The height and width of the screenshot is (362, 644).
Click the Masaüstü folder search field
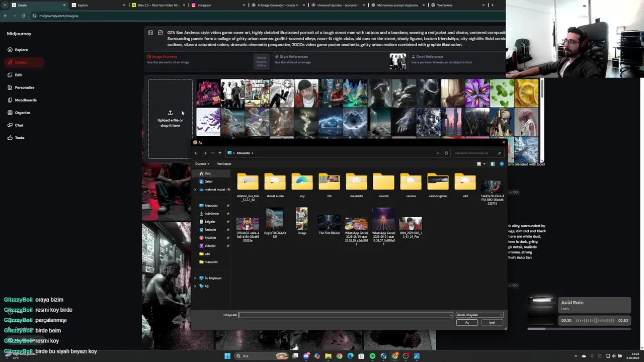click(x=478, y=153)
